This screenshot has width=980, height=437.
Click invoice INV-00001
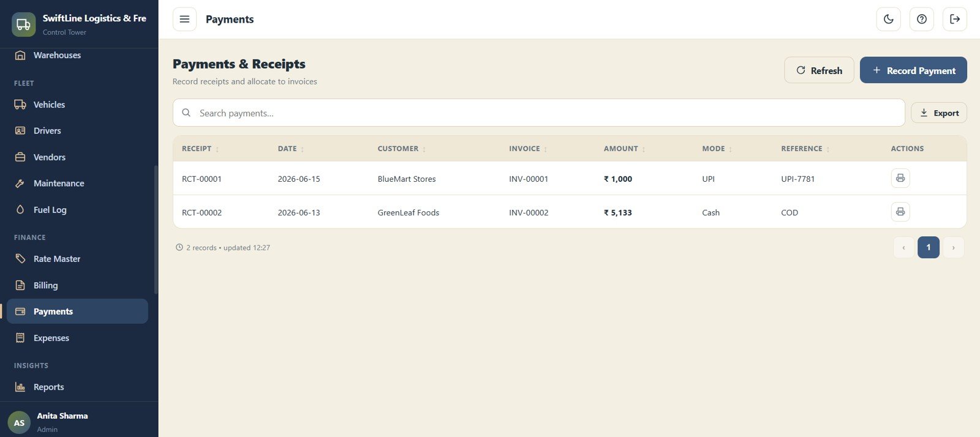click(529, 179)
